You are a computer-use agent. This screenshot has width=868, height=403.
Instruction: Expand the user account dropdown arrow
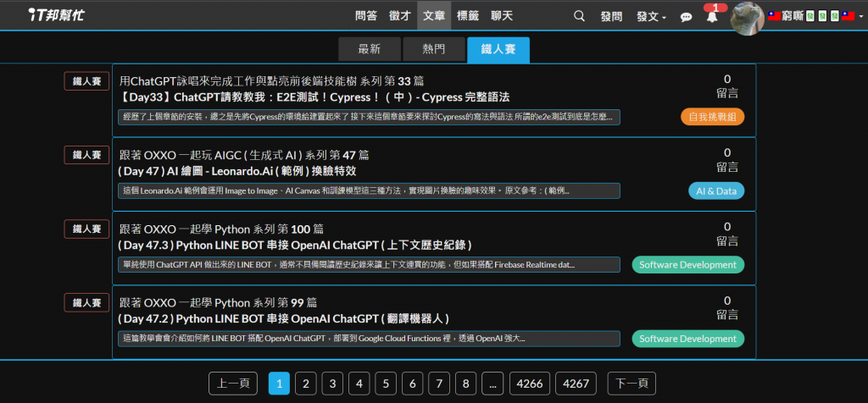861,17
